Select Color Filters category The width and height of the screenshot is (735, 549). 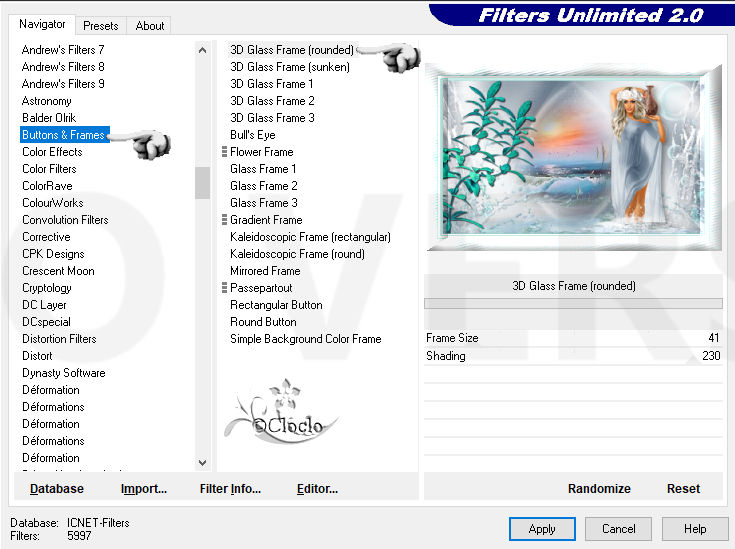pyautogui.click(x=49, y=169)
